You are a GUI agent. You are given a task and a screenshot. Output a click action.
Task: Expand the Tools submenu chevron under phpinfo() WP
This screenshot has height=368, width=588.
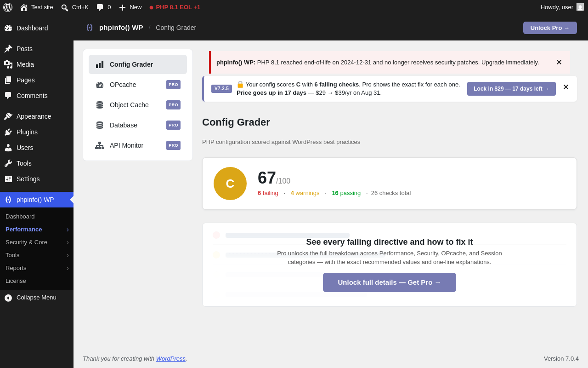pyautogui.click(x=68, y=255)
